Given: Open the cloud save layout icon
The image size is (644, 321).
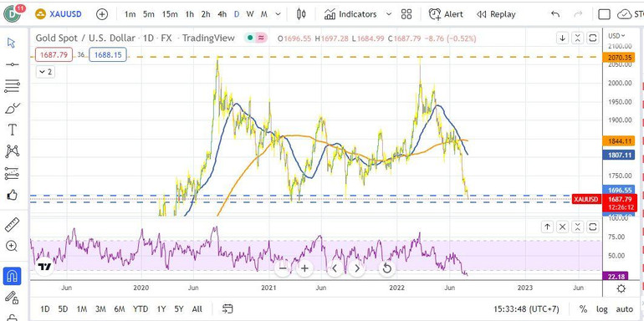Looking at the screenshot, I should (625, 14).
